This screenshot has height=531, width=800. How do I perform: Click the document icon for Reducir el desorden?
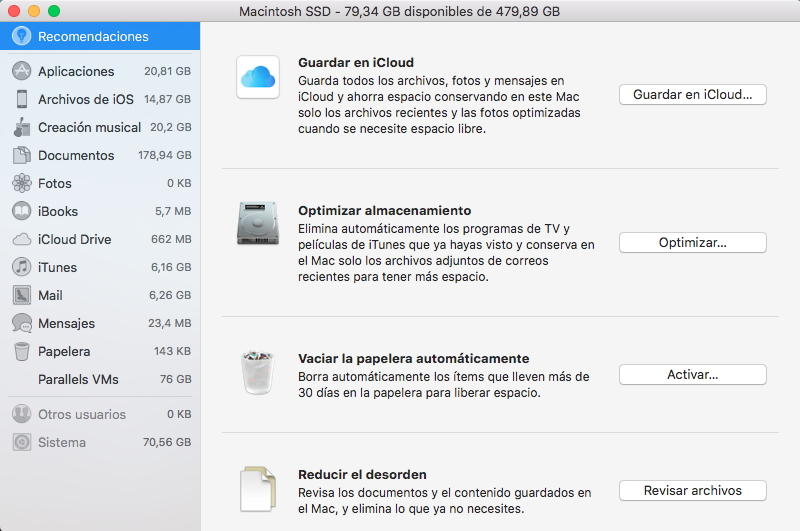[x=258, y=489]
